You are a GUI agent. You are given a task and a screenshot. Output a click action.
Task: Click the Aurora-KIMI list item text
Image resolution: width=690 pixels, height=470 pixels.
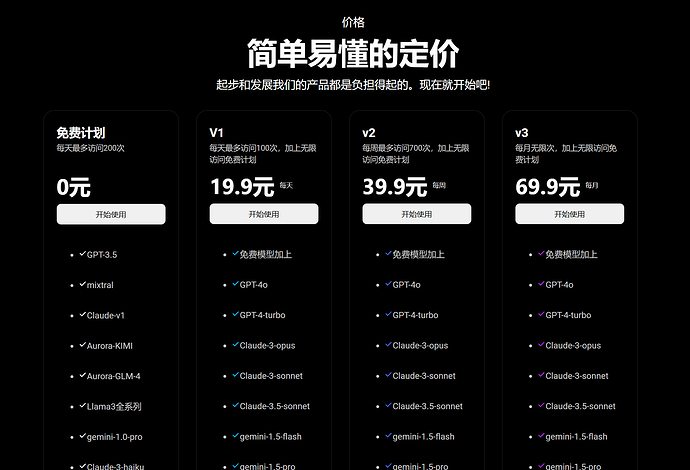point(110,346)
